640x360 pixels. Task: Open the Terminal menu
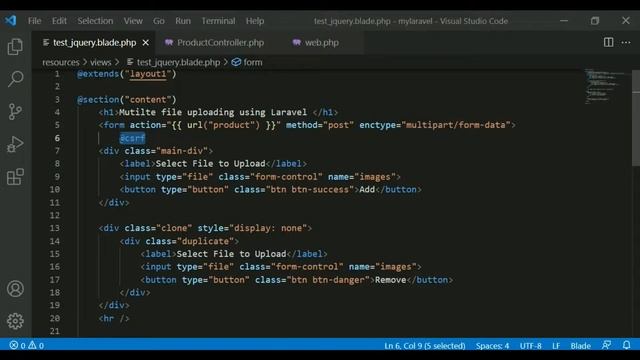tap(218, 21)
